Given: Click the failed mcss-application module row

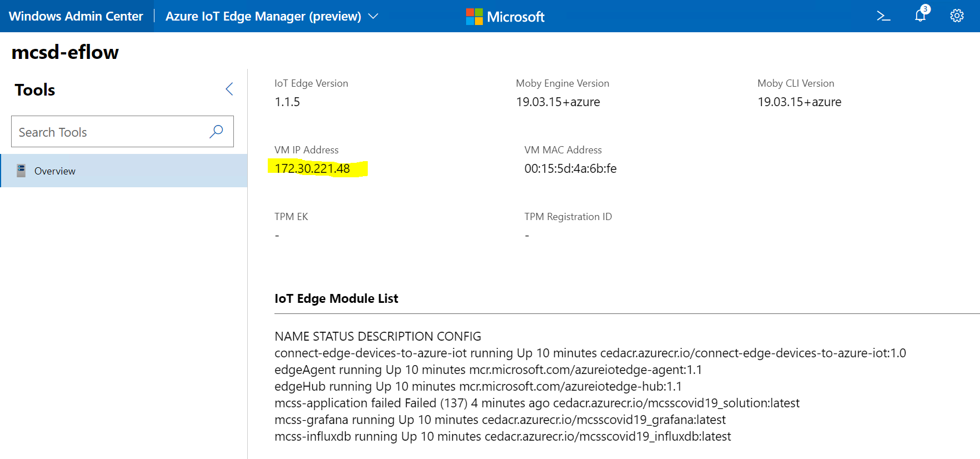Looking at the screenshot, I should 537,403.
